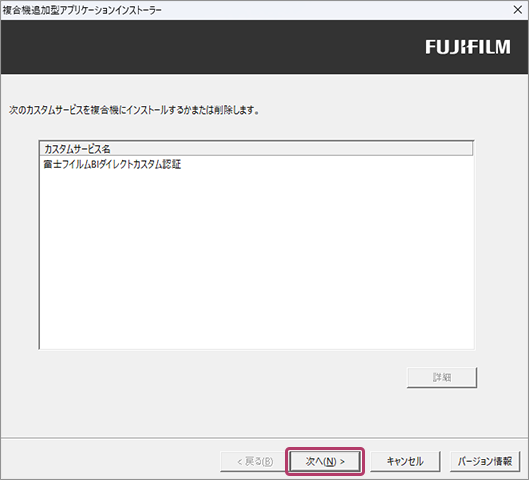Click the dark header banner beside the logo

209,47
